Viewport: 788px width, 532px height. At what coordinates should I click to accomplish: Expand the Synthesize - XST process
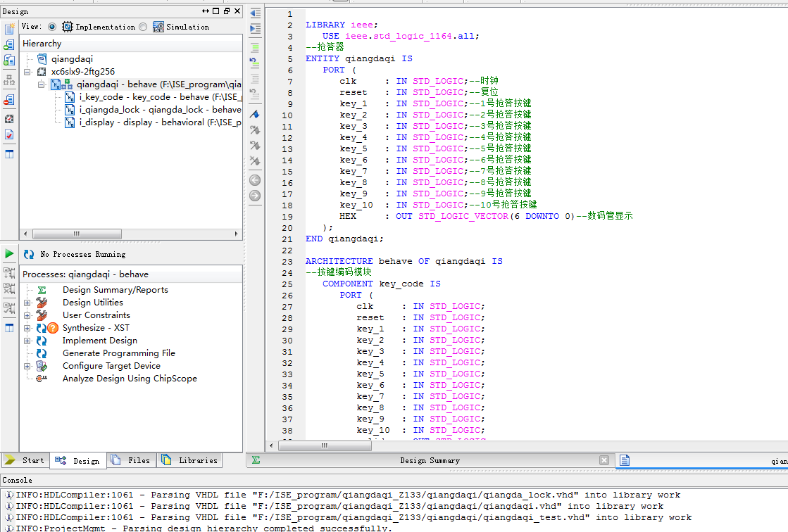[x=27, y=328]
